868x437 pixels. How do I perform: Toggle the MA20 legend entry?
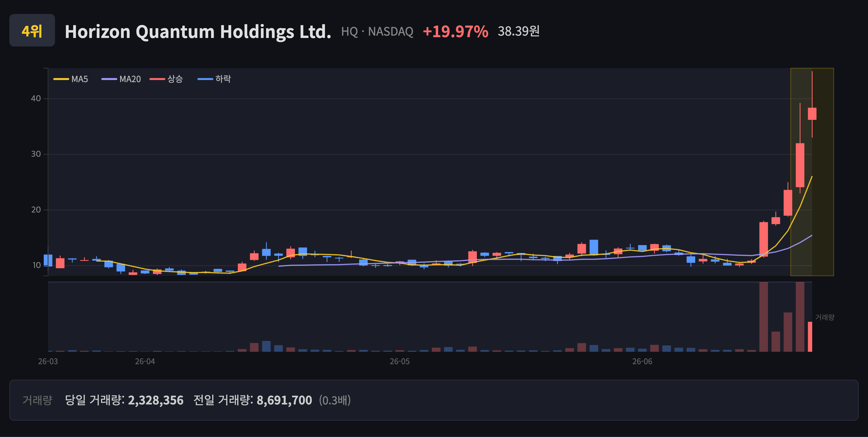click(121, 79)
